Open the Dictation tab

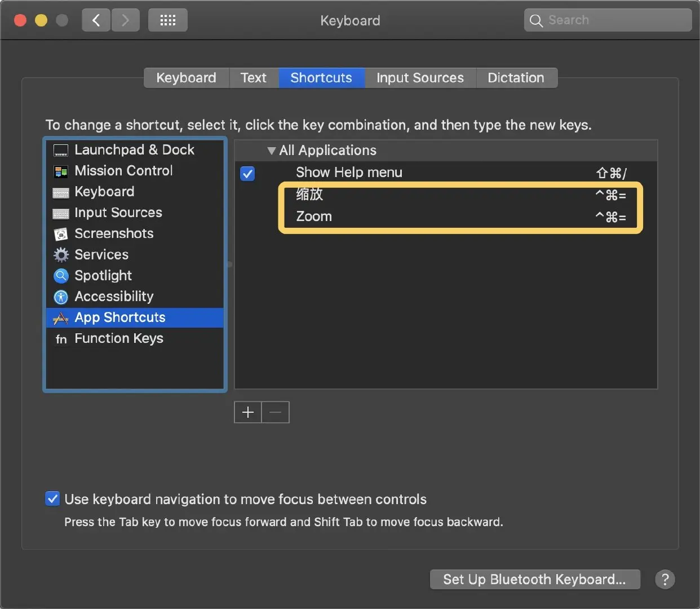516,78
